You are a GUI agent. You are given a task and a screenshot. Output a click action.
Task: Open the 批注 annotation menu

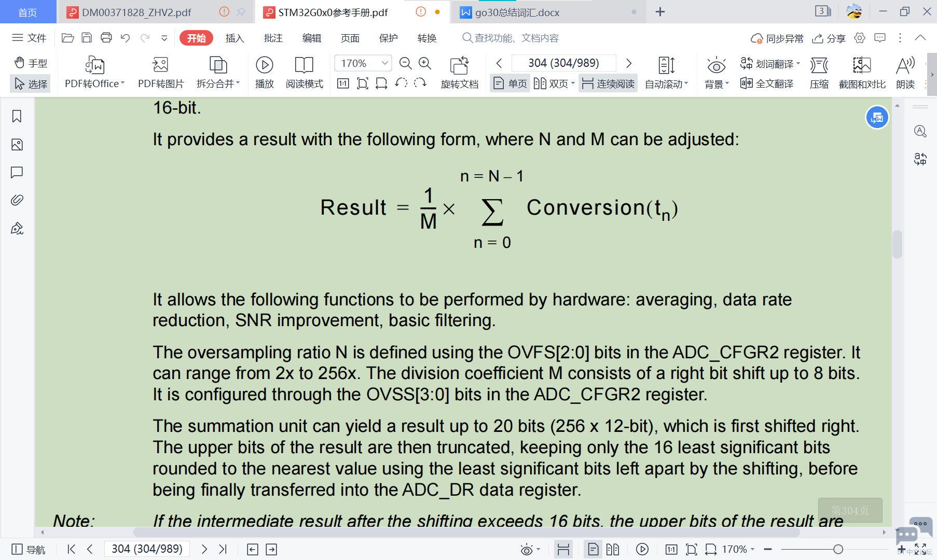click(x=273, y=38)
